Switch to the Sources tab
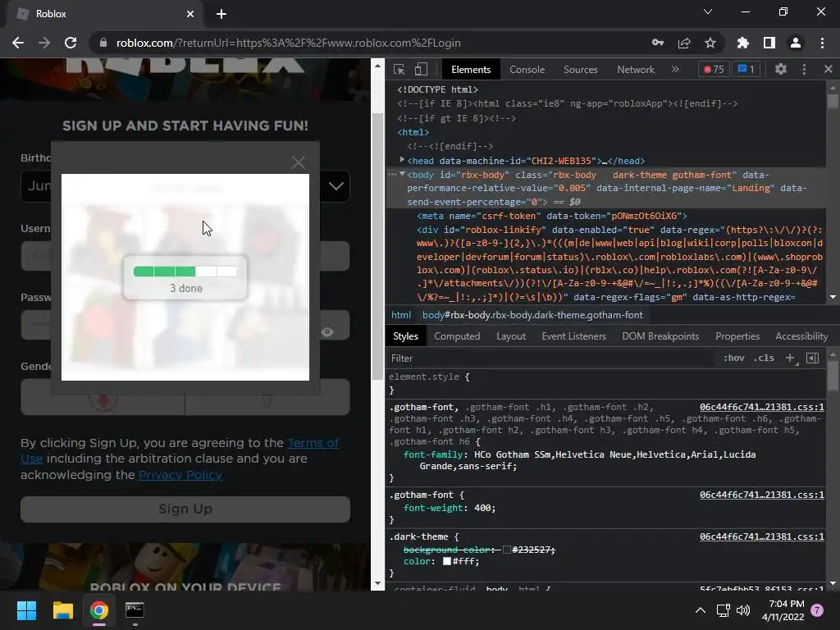Viewport: 840px width, 630px height. tap(581, 70)
